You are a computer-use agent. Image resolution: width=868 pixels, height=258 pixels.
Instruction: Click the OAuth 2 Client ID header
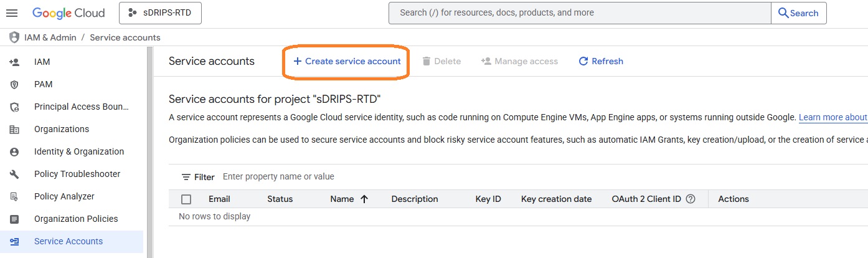[x=646, y=199]
